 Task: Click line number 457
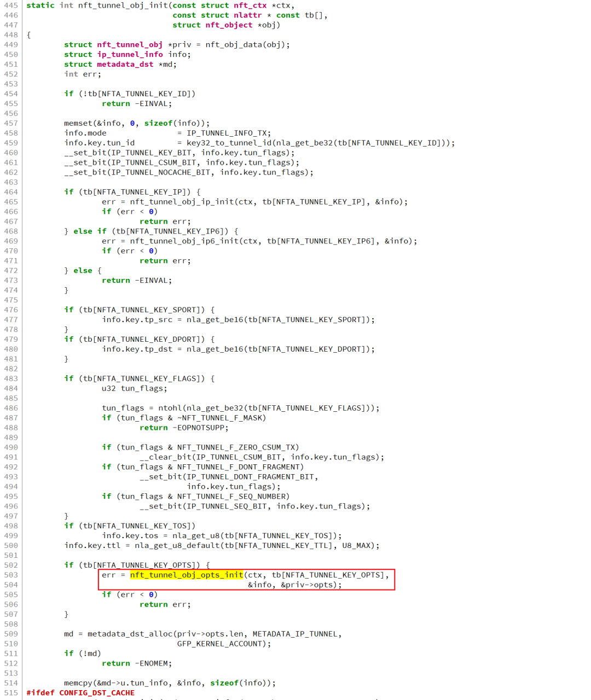[x=11, y=123]
